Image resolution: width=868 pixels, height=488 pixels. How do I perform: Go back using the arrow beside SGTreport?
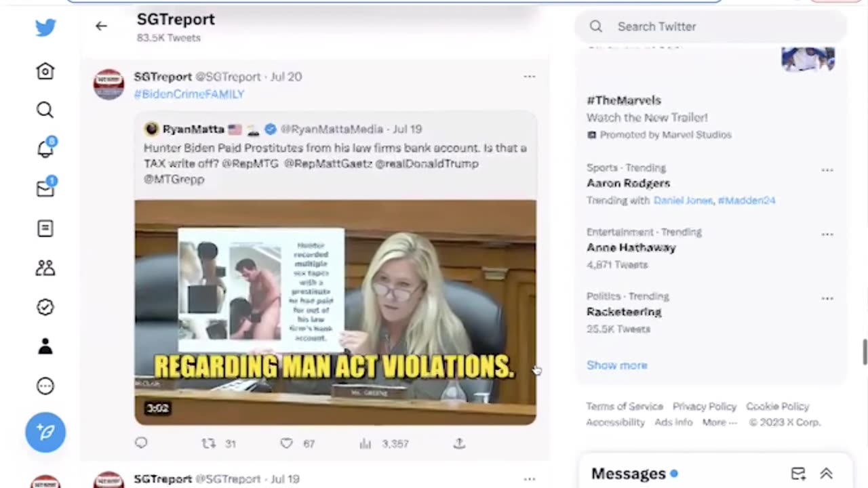pos(101,26)
